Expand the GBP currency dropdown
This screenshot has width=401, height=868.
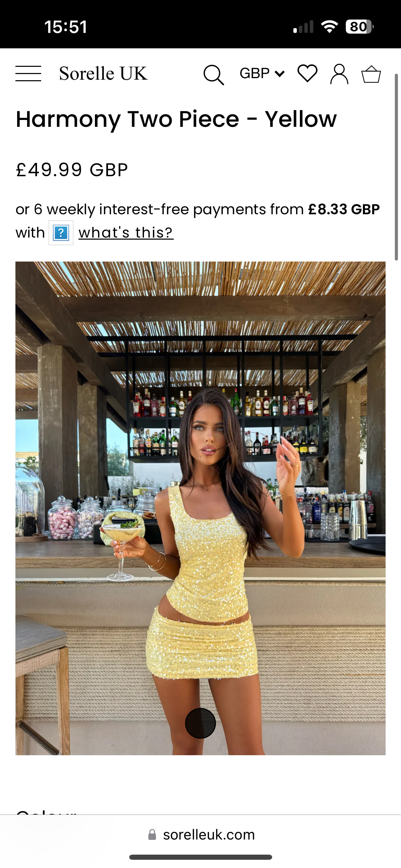262,73
